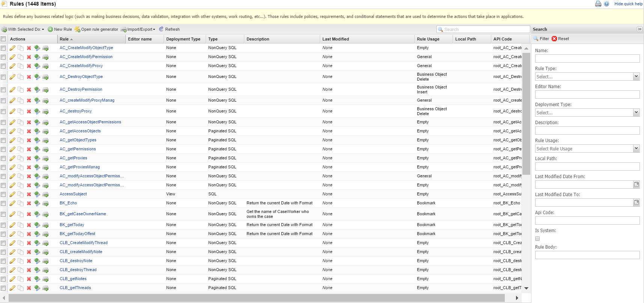
Task: Check the AccessSubject row checkbox
Action: (x=3, y=194)
